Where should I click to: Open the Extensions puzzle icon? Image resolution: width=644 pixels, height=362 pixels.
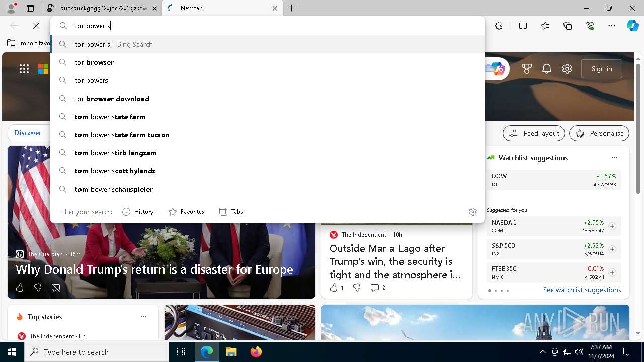(x=499, y=26)
